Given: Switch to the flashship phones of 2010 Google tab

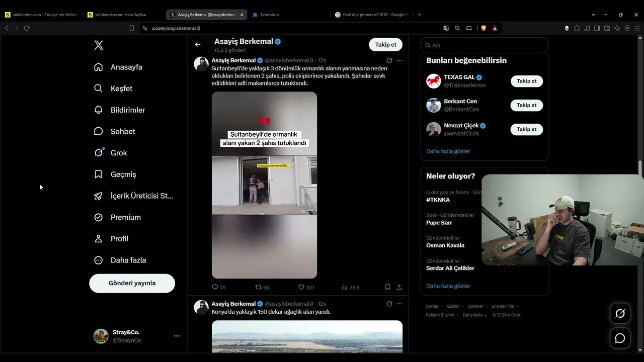Looking at the screenshot, I should (371, 15).
